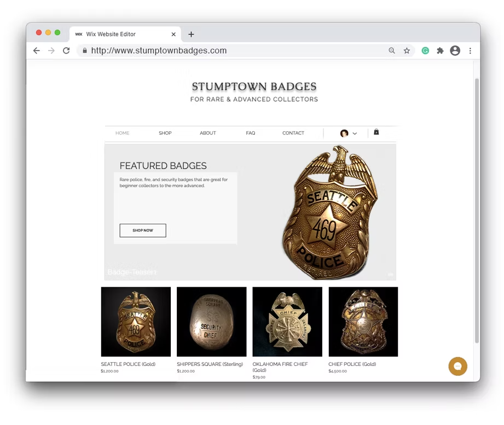Open the Chrome three-dot menu
The width and height of the screenshot is (504, 425).
[470, 51]
